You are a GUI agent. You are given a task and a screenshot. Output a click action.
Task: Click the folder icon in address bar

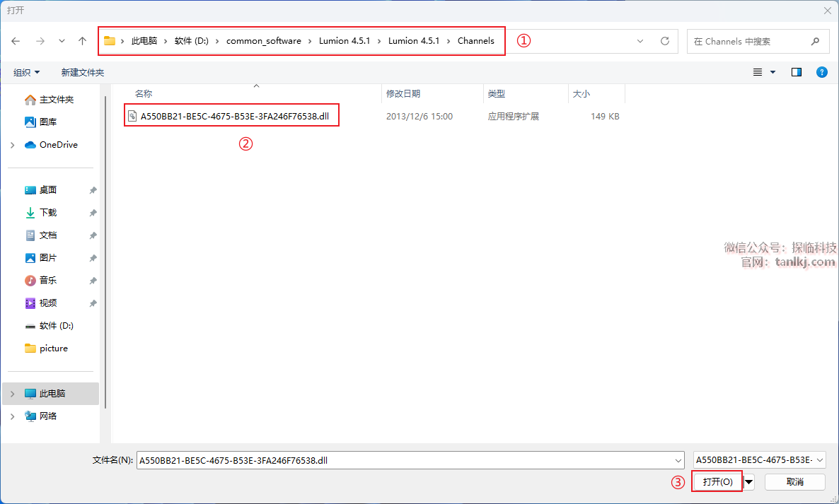pyautogui.click(x=110, y=40)
